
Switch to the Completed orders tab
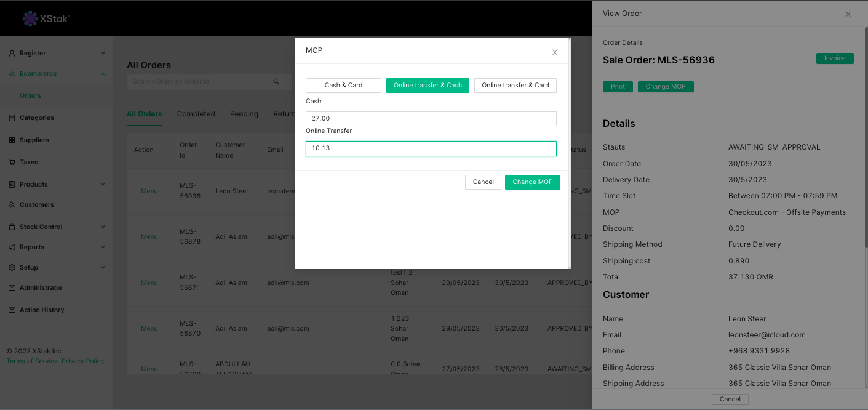[x=196, y=114]
